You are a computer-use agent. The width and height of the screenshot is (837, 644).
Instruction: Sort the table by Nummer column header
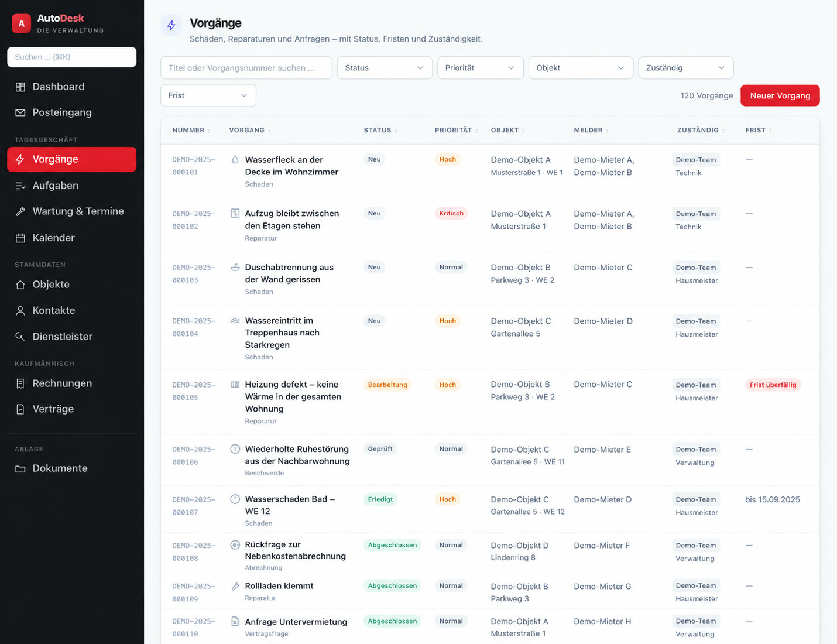coord(188,131)
